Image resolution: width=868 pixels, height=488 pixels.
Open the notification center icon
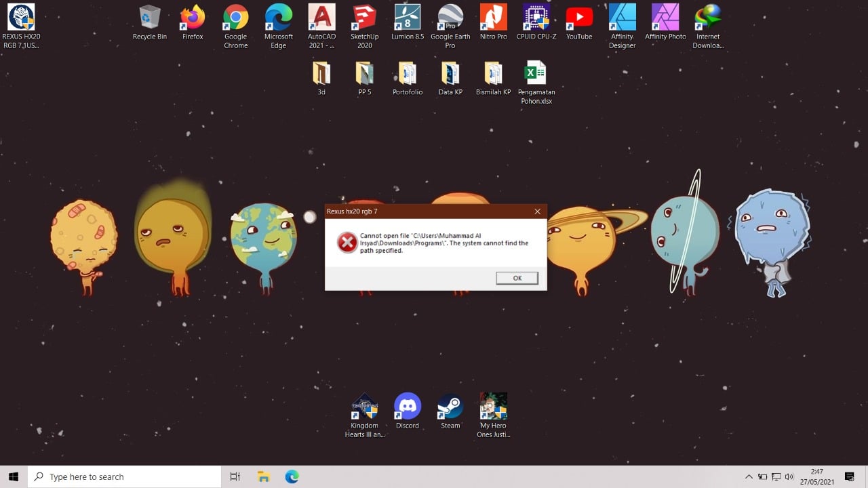click(x=850, y=476)
